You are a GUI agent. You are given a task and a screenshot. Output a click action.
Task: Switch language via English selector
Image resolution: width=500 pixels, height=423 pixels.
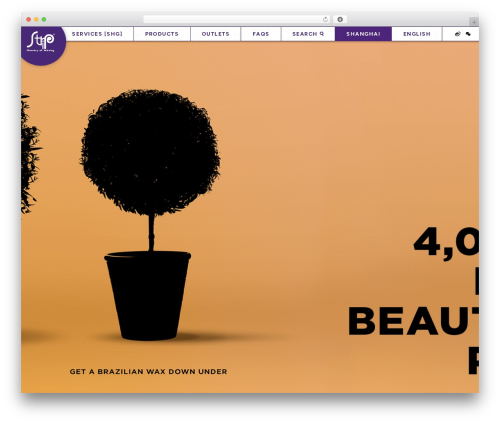pos(417,34)
